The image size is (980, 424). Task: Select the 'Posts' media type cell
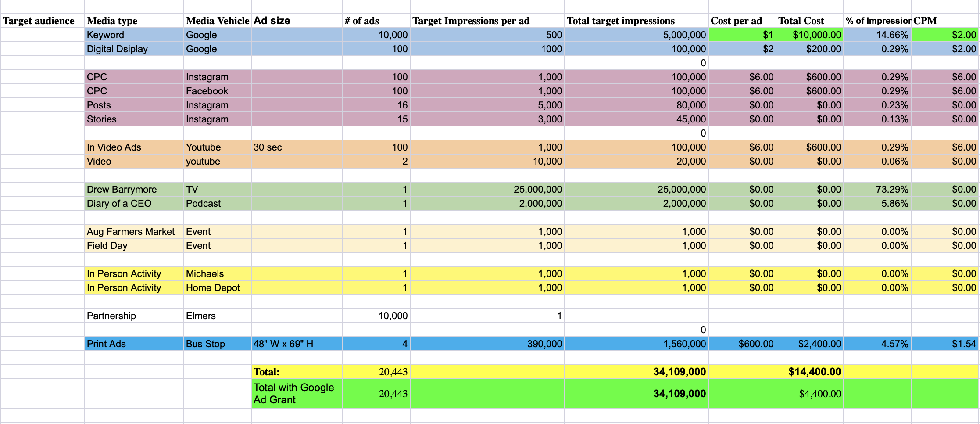(134, 105)
